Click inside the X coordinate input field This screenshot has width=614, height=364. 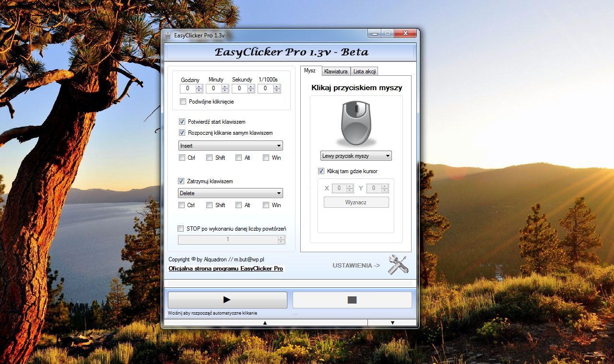[339, 188]
